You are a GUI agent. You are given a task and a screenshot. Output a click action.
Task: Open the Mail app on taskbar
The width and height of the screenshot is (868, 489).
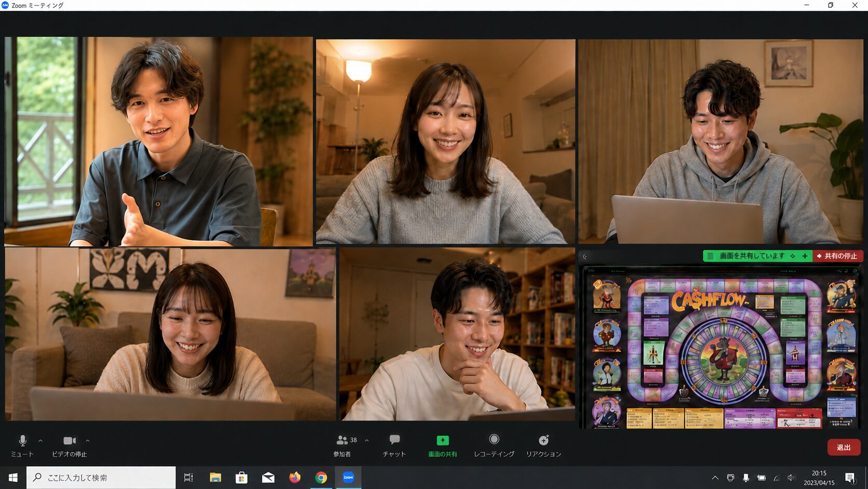(x=268, y=478)
